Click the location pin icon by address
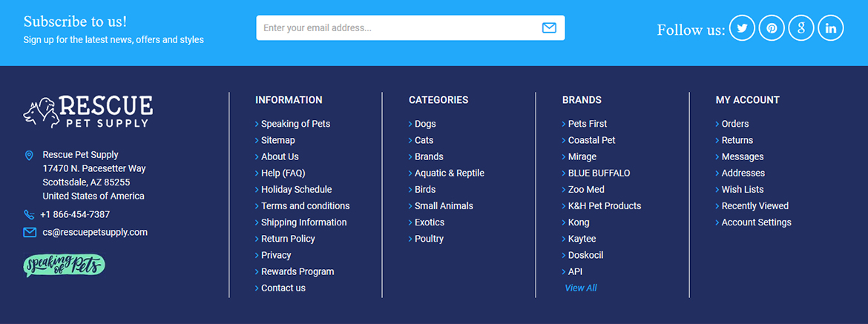 [30, 156]
